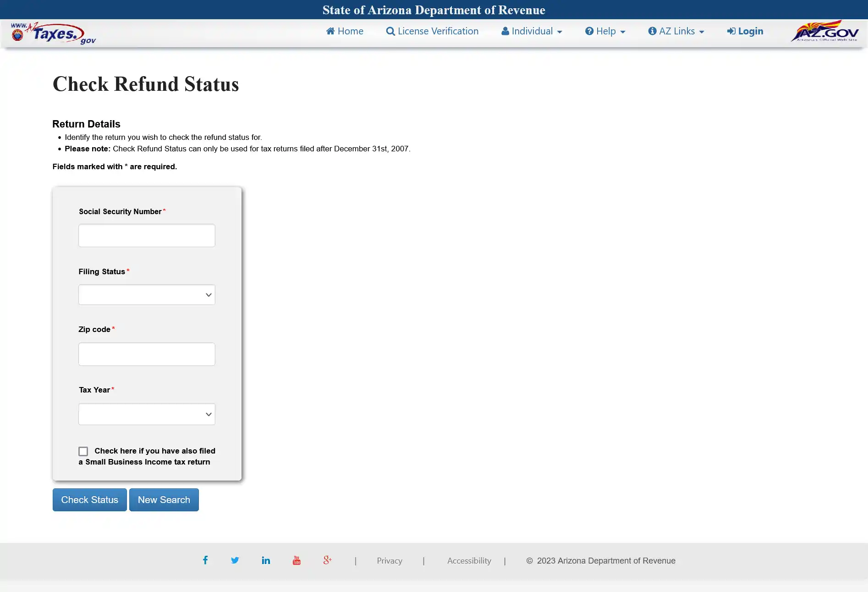The width and height of the screenshot is (868, 592).
Task: Go to License Verification page
Action: click(432, 31)
